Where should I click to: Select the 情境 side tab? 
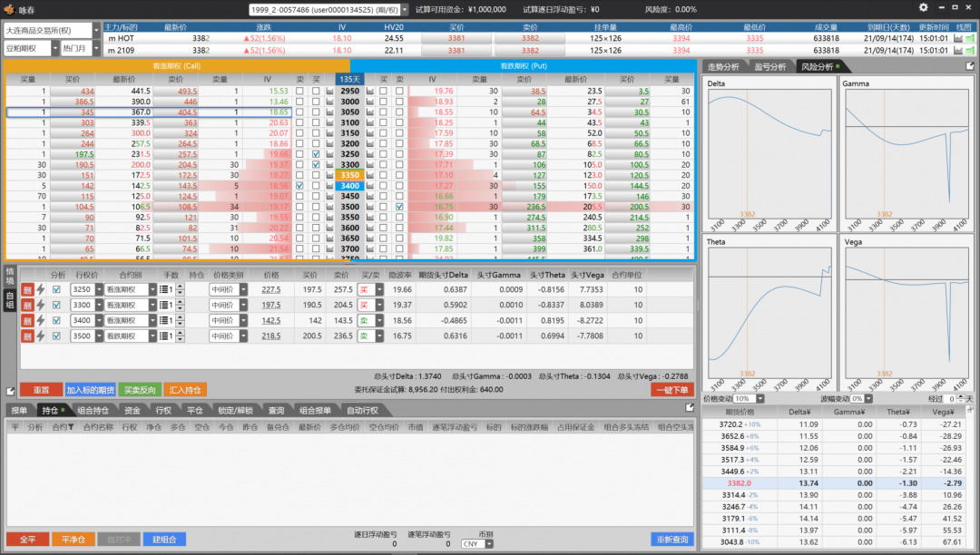10,276
